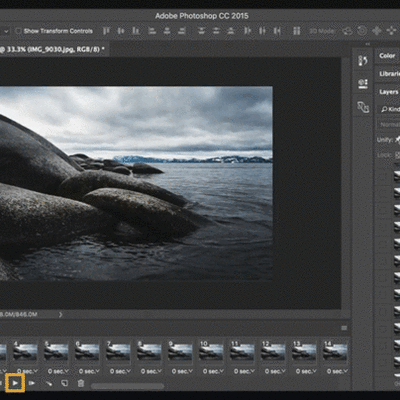This screenshot has height=400, width=400.
Task: Align bottom edges in options bar
Action: pos(136,31)
